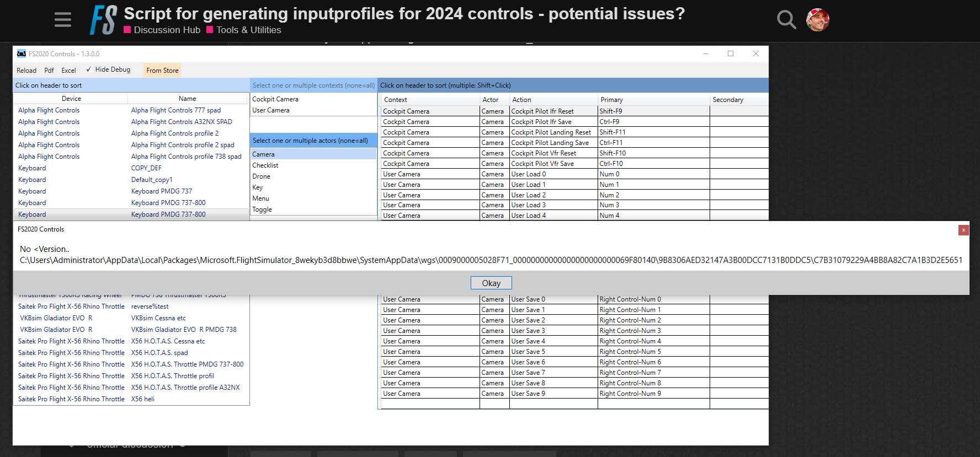The width and height of the screenshot is (980, 457).
Task: Select Alpha Flight Controls 777 spad profile
Action: tap(176, 110)
